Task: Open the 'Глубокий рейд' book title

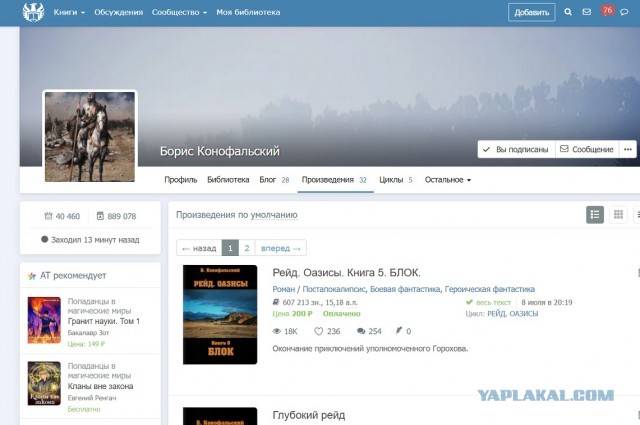Action: click(309, 415)
